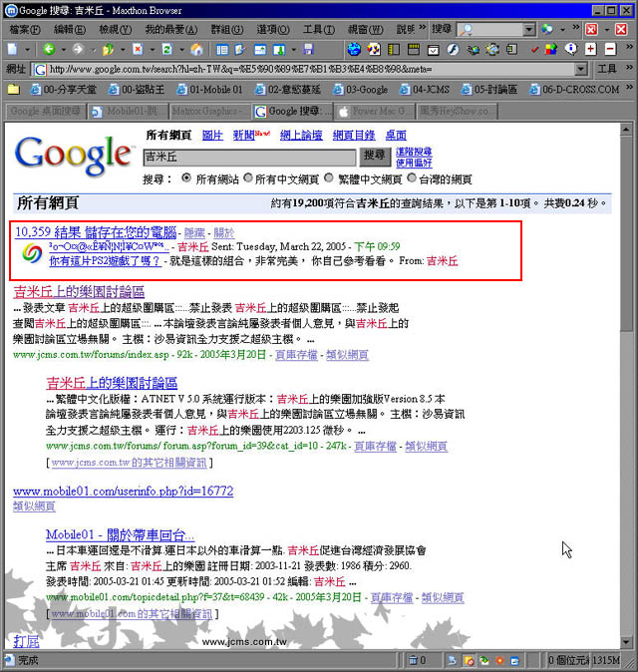Expand the Refresh button dropdown arrow
Viewport: 638px width, 672px height.
click(x=181, y=50)
